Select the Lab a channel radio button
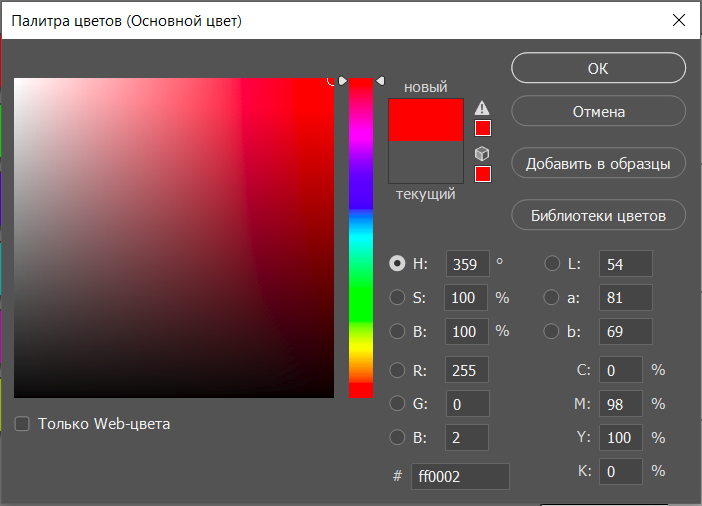Image resolution: width=702 pixels, height=506 pixels. 552,297
